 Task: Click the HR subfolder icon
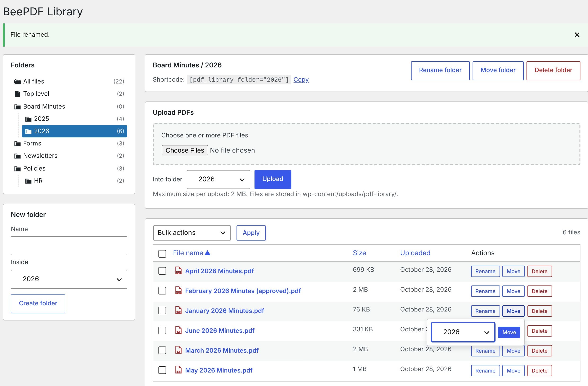click(28, 181)
